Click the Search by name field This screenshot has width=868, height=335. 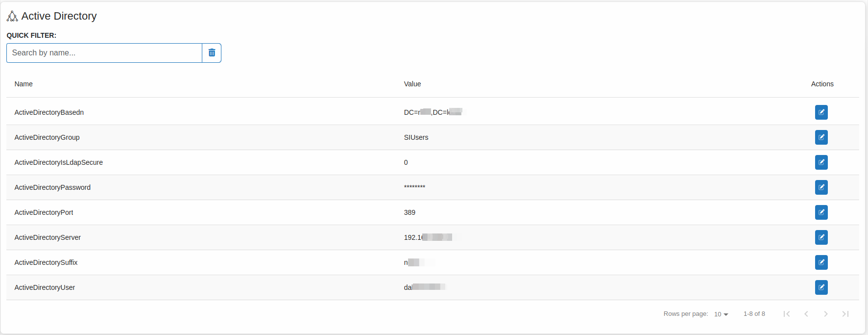[104, 53]
